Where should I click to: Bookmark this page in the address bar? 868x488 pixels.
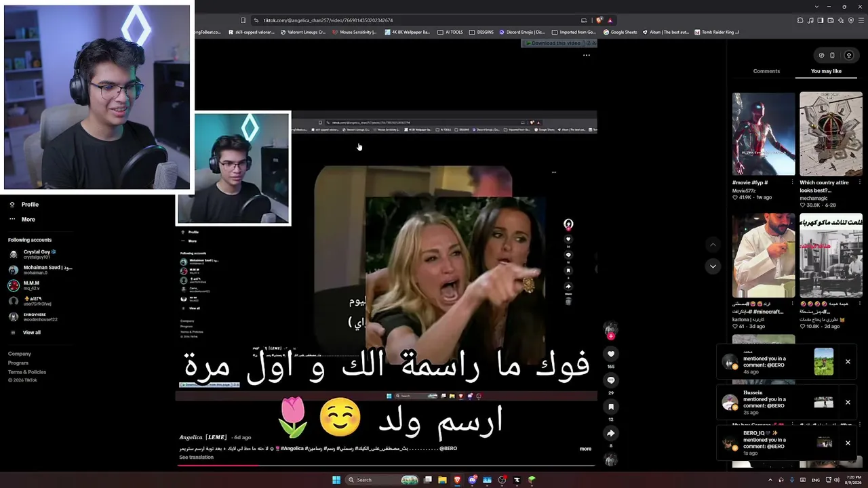(x=243, y=20)
